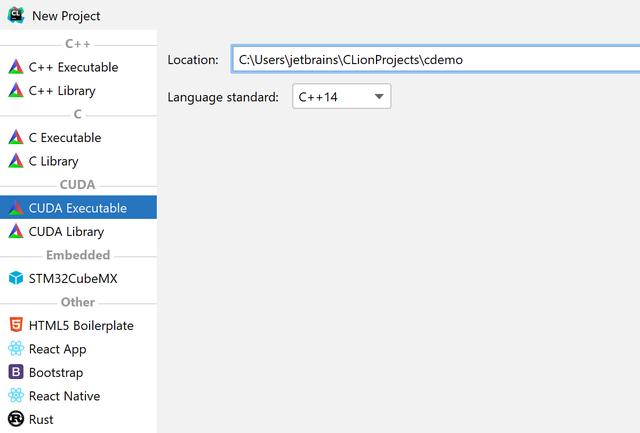Click the CUDA Library CMake icon
Screen dimensions: 640x433
click(16, 232)
